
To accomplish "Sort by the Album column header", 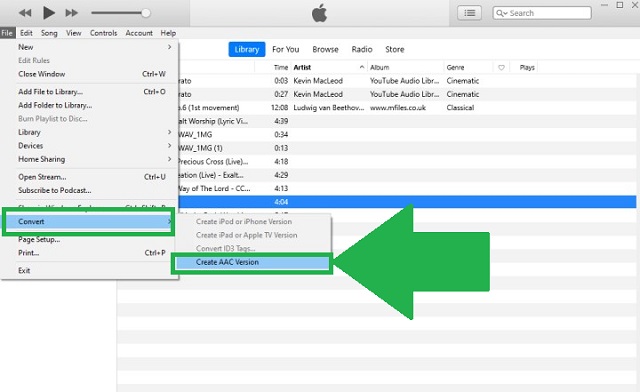I will (380, 67).
